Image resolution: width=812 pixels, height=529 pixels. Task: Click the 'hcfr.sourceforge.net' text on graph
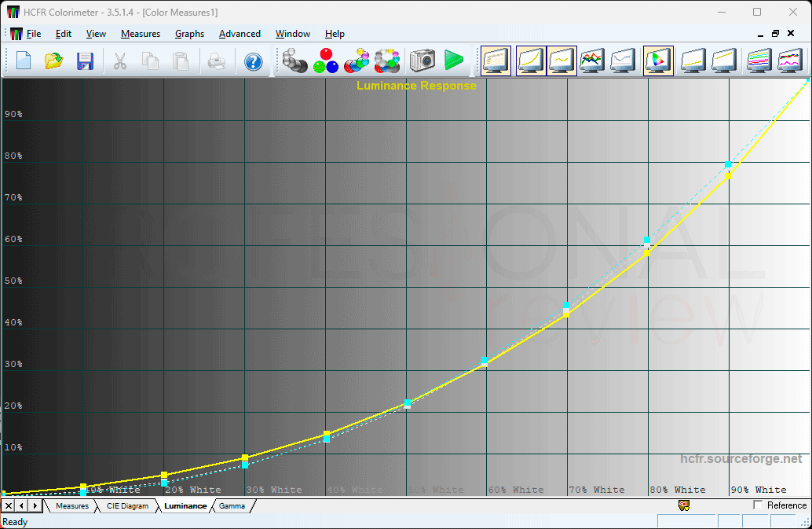(741, 458)
